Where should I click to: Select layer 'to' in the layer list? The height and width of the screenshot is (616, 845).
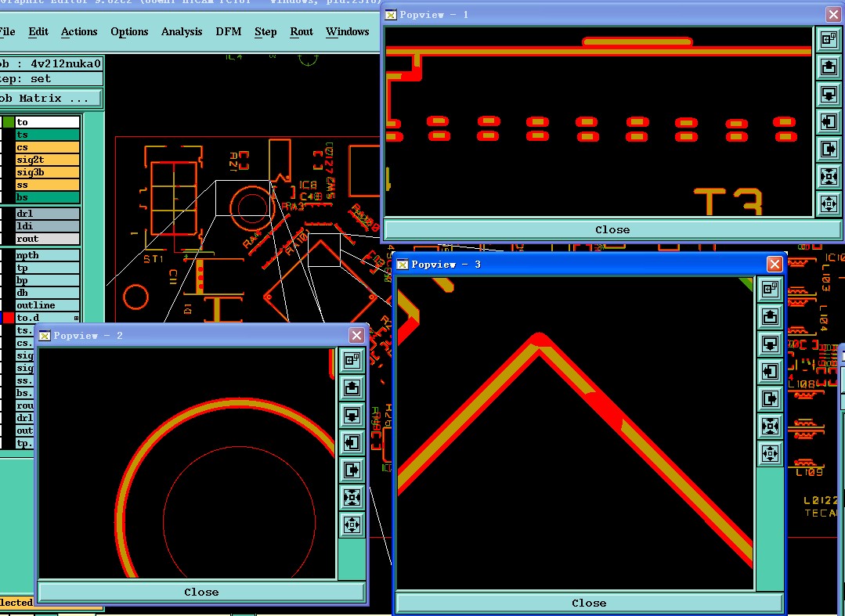[x=48, y=122]
